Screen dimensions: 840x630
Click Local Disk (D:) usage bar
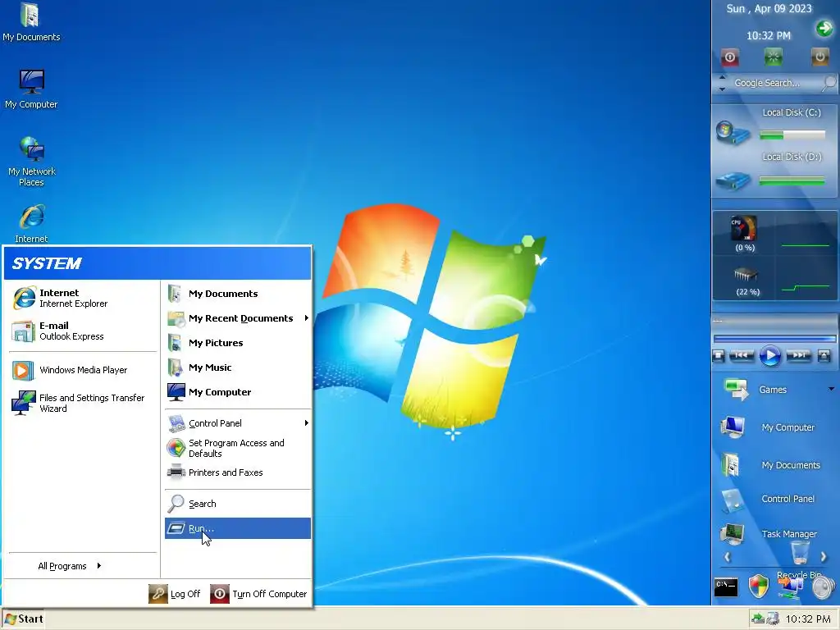pos(792,181)
